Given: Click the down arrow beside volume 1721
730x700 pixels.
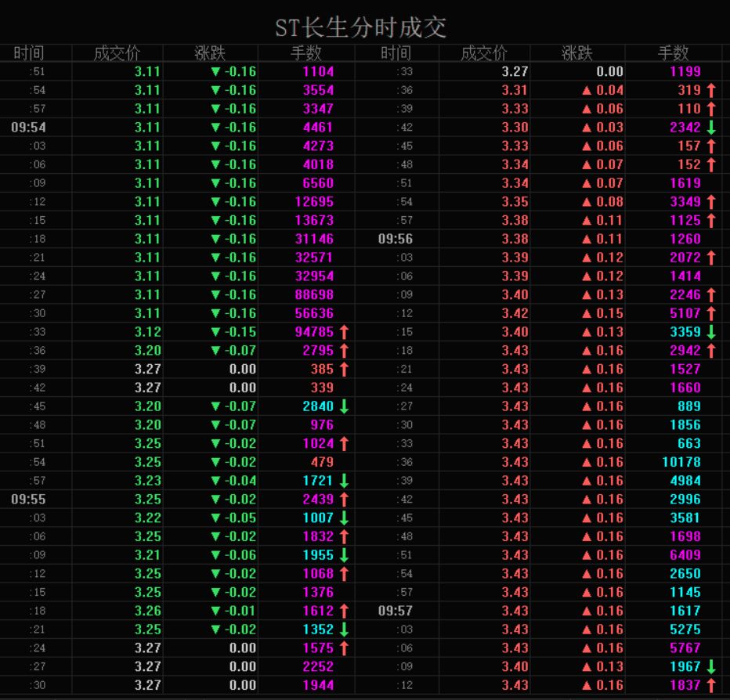Looking at the screenshot, I should 344,480.
